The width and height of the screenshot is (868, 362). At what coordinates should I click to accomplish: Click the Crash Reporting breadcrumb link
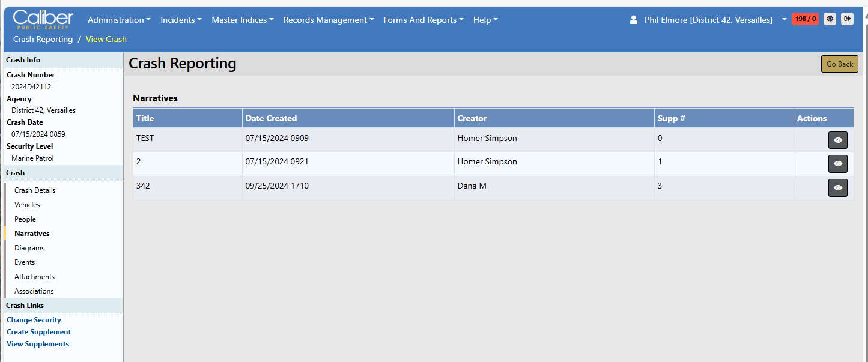(x=43, y=39)
